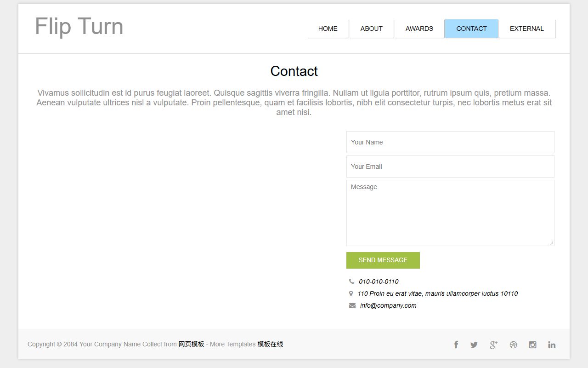Click inside the Message text area
This screenshot has height=368, width=588.
450,213
